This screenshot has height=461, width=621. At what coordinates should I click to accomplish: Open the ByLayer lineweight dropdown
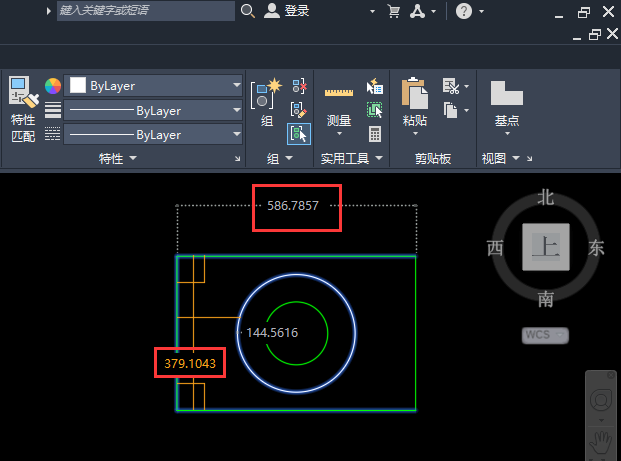(153, 110)
